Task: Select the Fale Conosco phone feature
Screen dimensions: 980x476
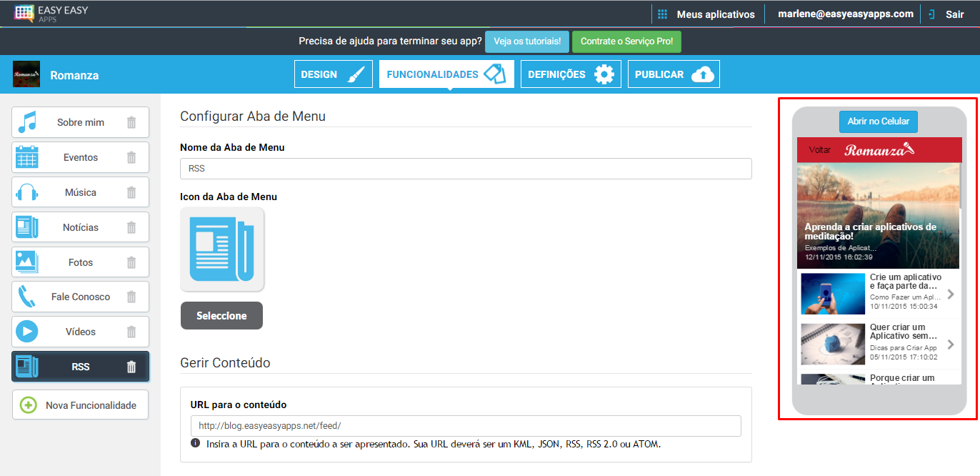Action: pyautogui.click(x=71, y=296)
